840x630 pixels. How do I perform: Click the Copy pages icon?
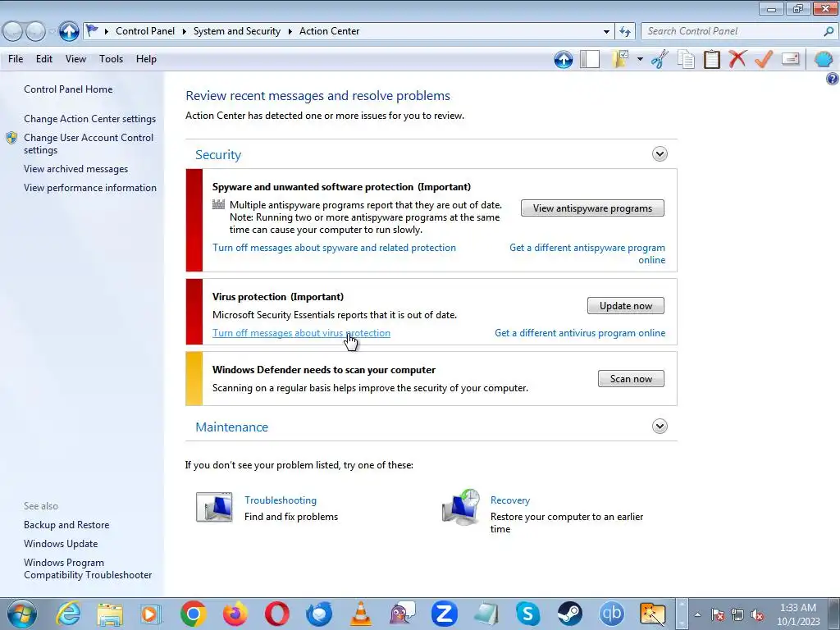pyautogui.click(x=687, y=59)
